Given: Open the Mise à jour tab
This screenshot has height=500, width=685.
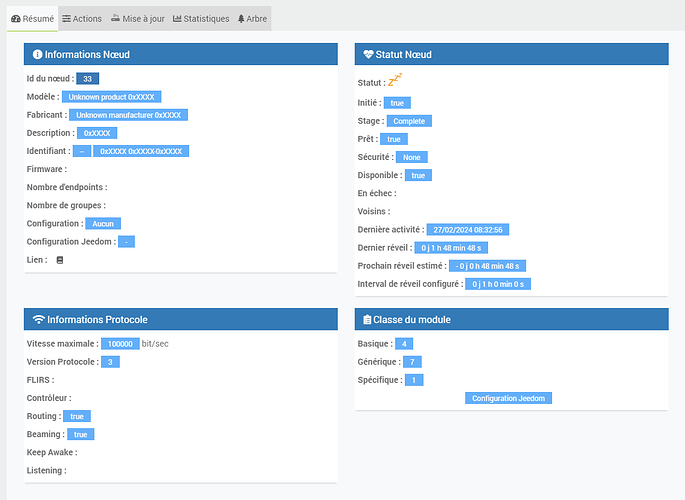Looking at the screenshot, I should click(x=138, y=19).
